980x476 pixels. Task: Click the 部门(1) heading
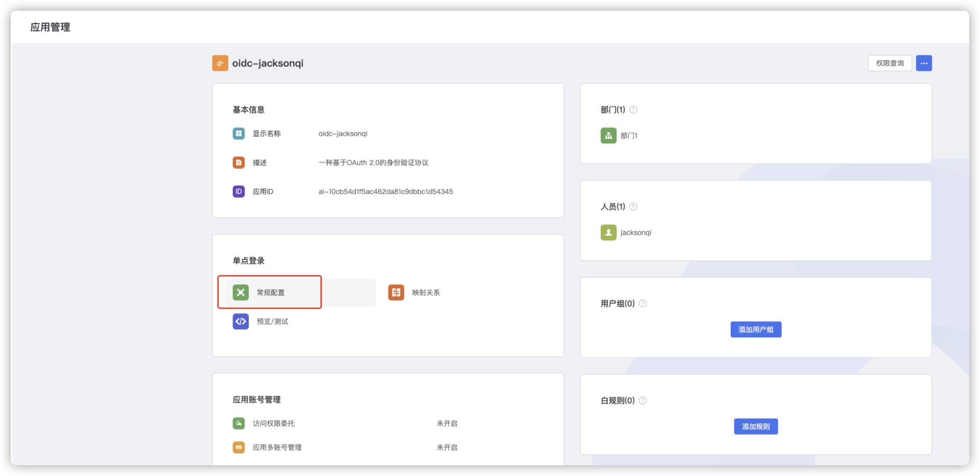612,110
